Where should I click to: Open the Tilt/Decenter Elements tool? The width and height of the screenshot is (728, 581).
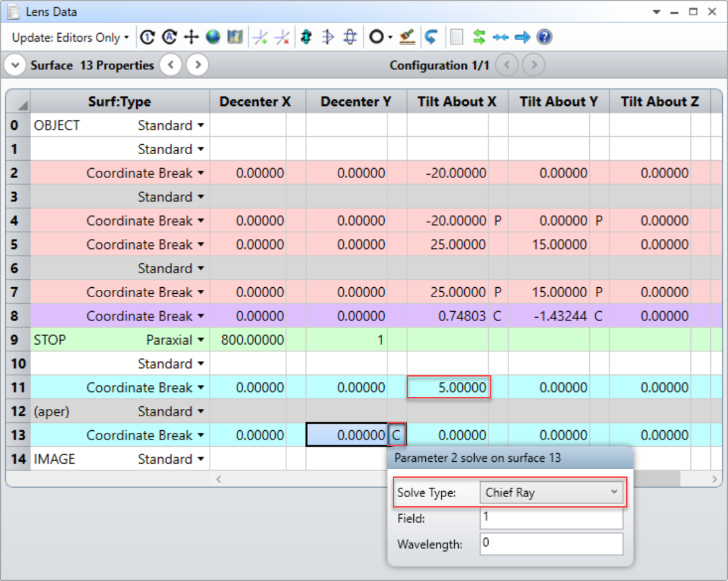191,37
